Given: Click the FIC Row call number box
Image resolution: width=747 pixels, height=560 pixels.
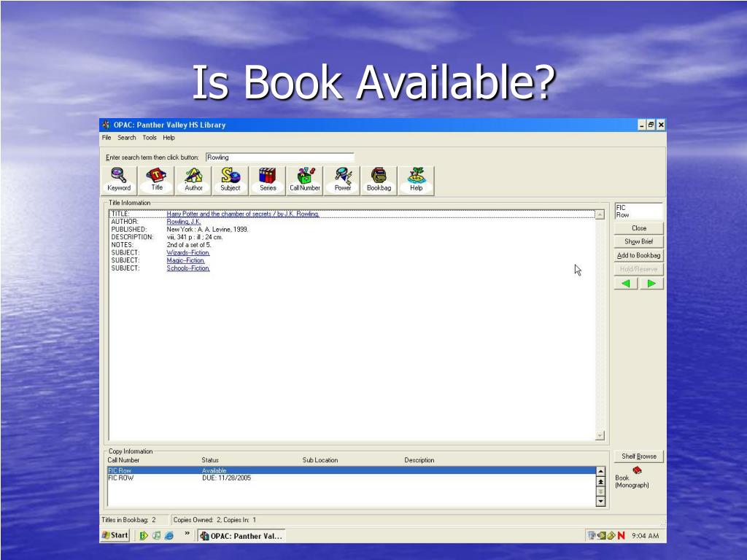Looking at the screenshot, I should [638, 211].
